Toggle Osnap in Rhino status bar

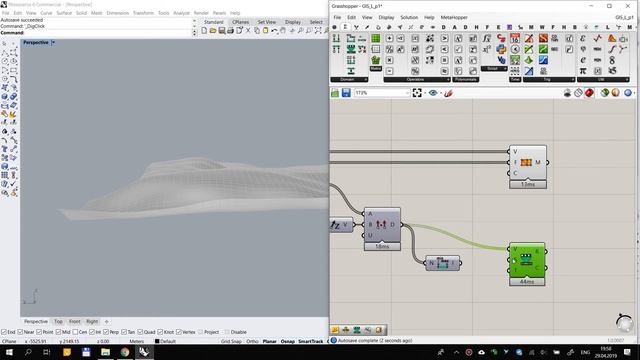[x=288, y=341]
